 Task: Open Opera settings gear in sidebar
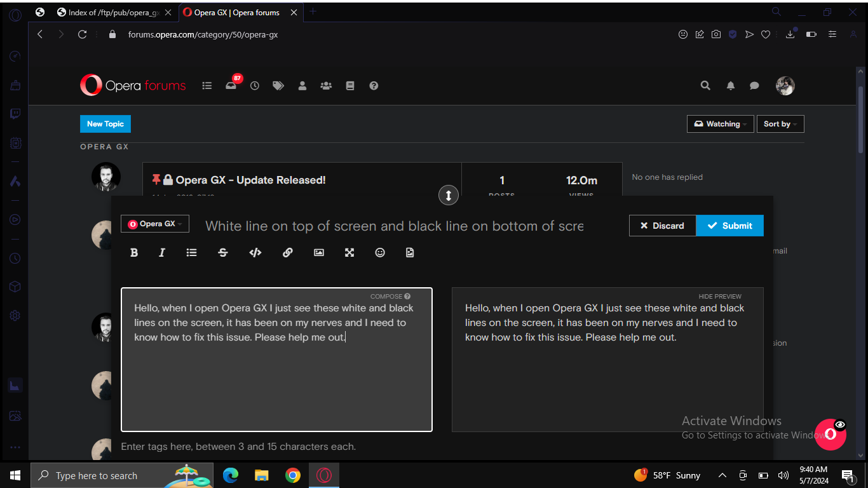tap(15, 315)
